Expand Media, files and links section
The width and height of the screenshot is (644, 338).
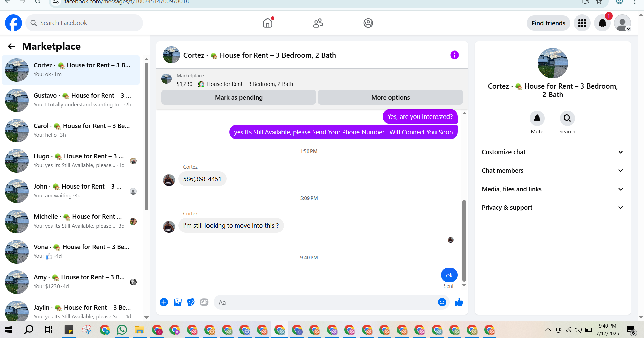(553, 189)
